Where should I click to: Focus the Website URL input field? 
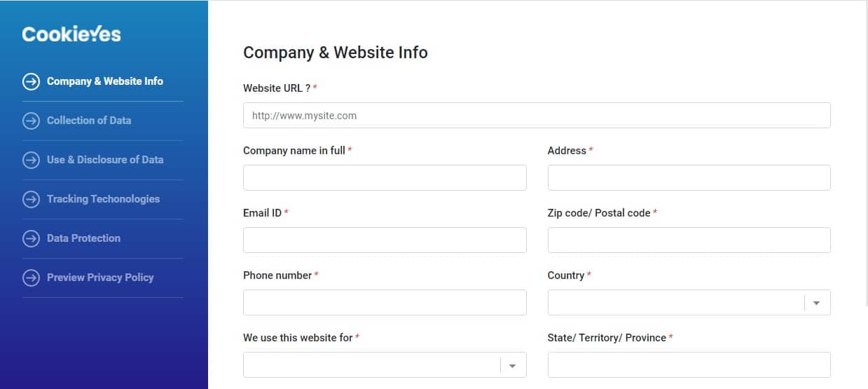point(537,115)
